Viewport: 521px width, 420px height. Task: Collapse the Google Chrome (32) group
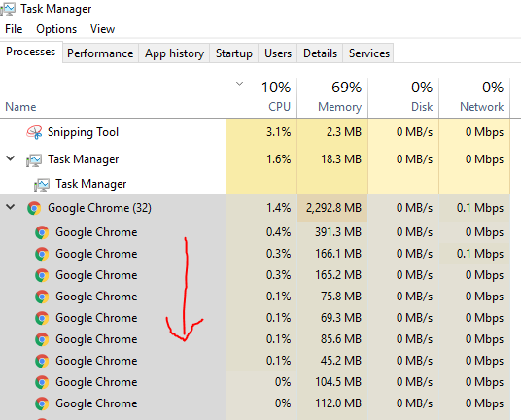[x=11, y=207]
